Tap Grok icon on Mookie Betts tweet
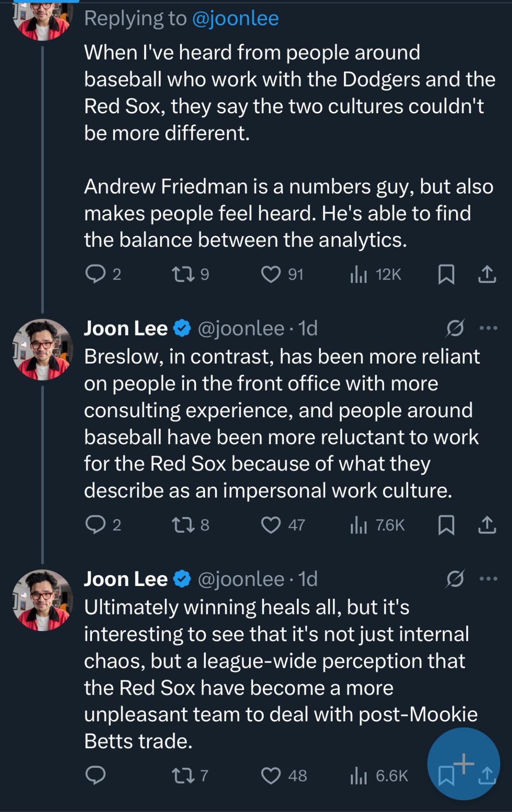Viewport: 512px width, 812px height. pyautogui.click(x=455, y=579)
